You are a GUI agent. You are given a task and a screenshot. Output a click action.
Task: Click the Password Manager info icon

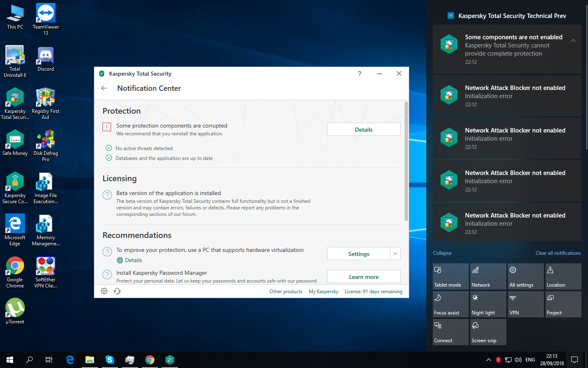click(x=107, y=275)
